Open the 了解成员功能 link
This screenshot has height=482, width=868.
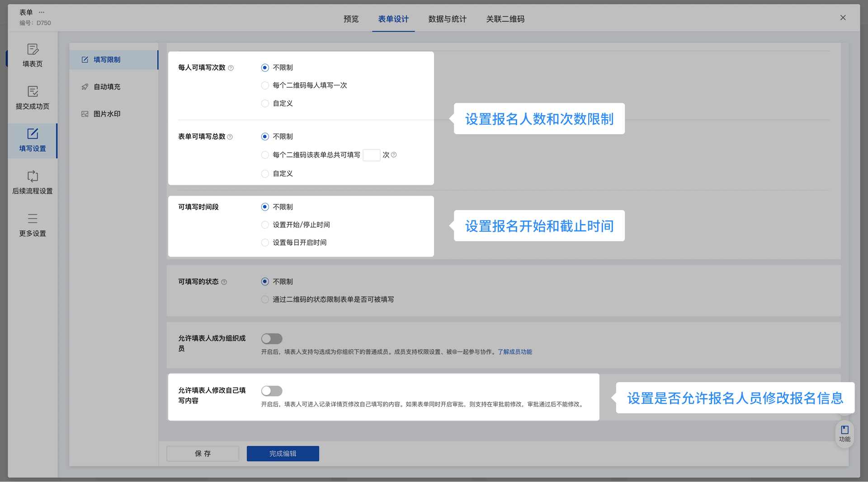(x=514, y=352)
